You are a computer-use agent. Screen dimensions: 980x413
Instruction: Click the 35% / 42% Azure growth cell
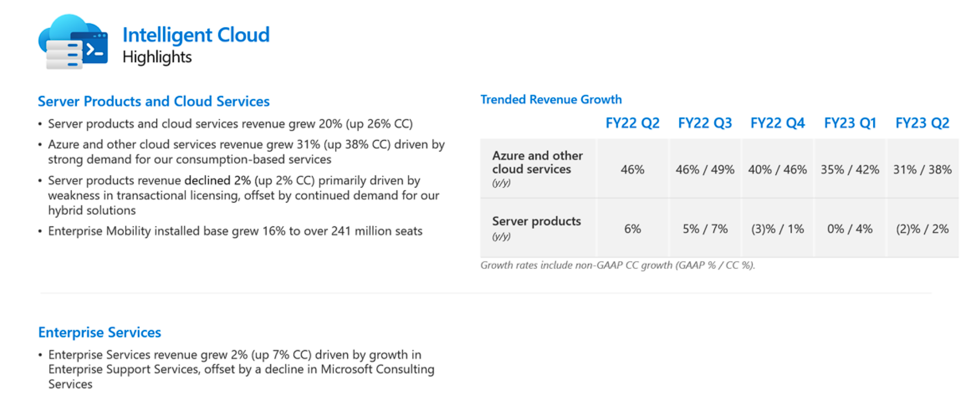point(850,170)
